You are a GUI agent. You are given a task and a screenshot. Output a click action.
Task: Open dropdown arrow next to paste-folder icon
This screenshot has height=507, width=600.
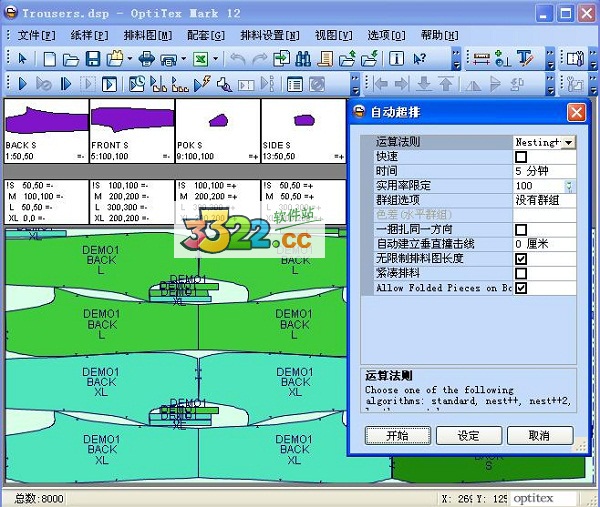pyautogui.click(x=130, y=59)
